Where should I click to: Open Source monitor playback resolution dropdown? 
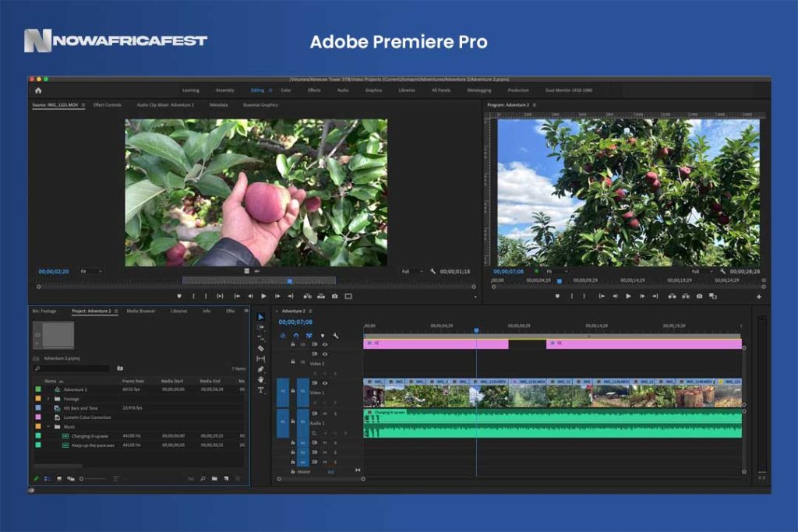coord(412,272)
